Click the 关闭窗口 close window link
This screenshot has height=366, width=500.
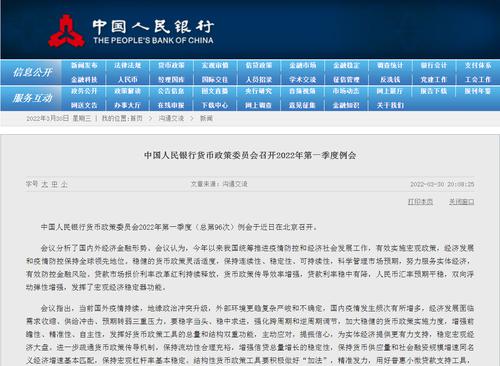(x=462, y=202)
